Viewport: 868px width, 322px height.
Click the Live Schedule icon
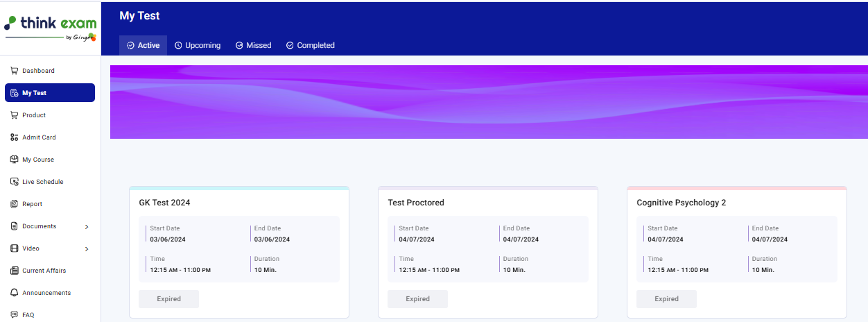click(x=15, y=182)
